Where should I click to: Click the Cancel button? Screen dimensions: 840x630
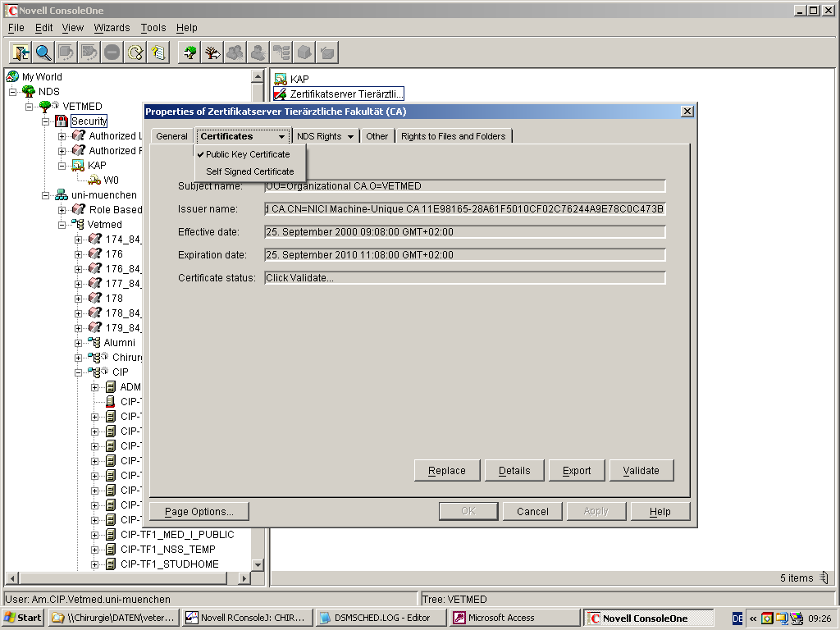click(x=532, y=512)
